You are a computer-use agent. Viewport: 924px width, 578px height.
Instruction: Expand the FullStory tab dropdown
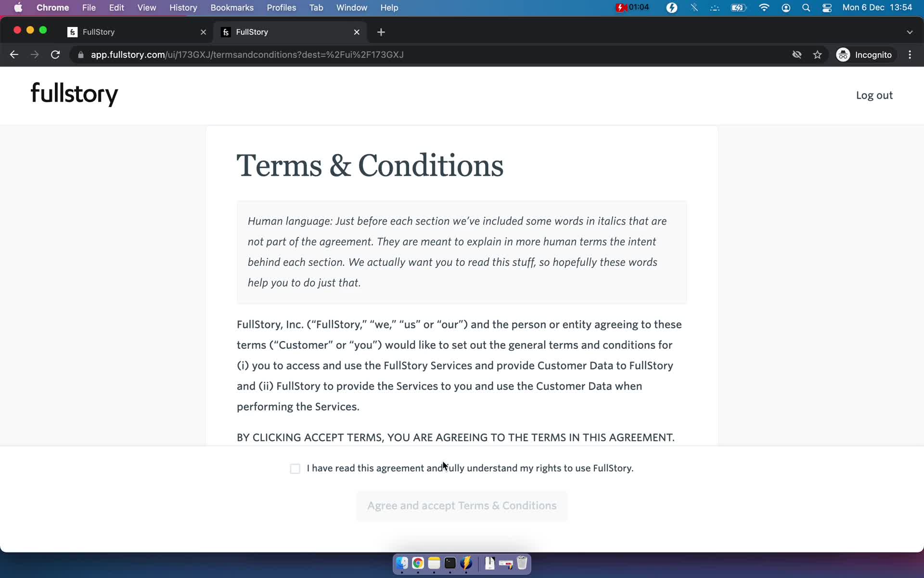(x=910, y=31)
